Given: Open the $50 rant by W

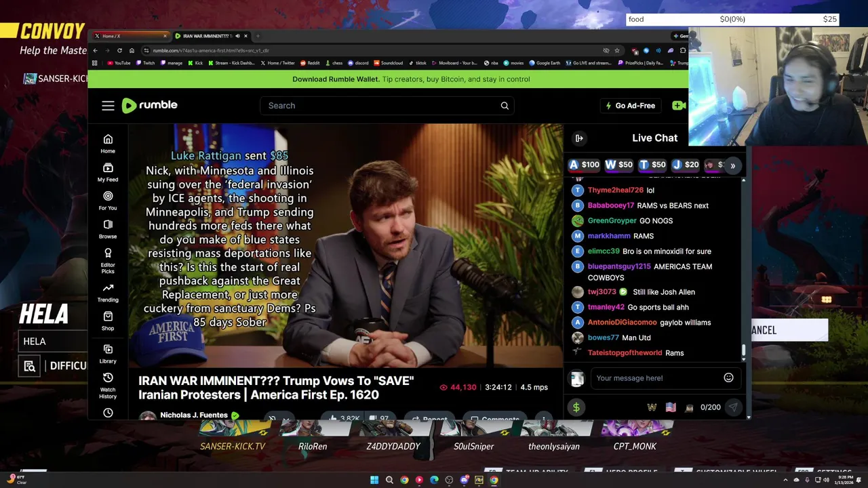Looking at the screenshot, I should click(x=619, y=165).
